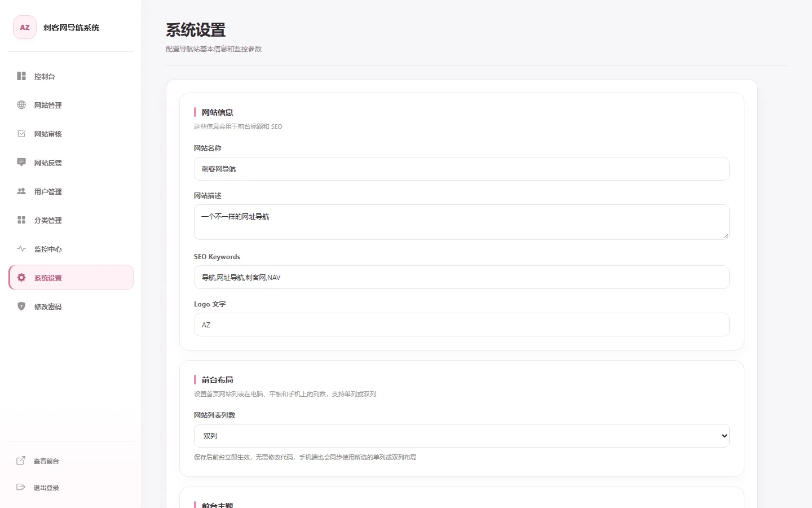
Task: Click the 网站反馈 comment icon
Action: coord(21,163)
